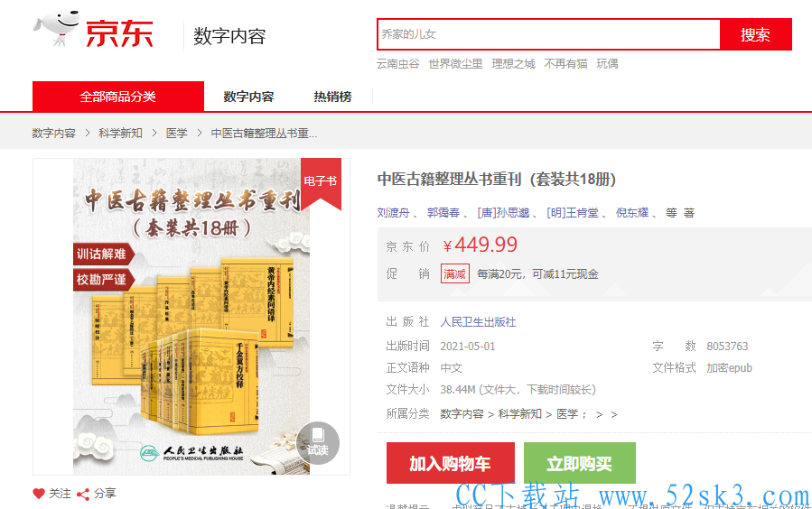Open the 云南虫谷 hot search link

pyautogui.click(x=397, y=63)
